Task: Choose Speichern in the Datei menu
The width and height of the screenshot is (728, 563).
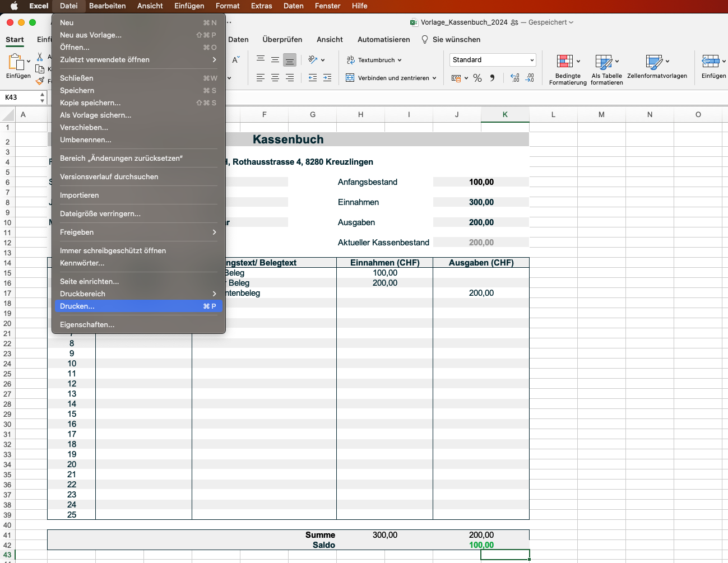Action: coord(77,90)
